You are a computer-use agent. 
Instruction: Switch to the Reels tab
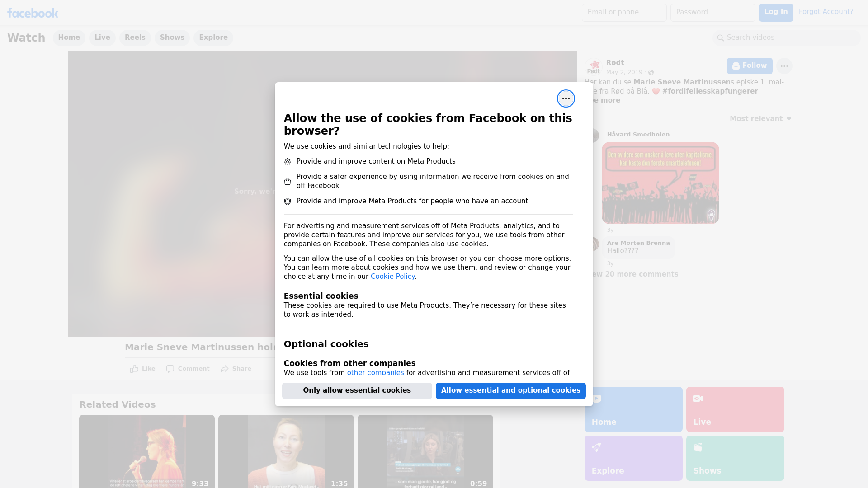coord(135,38)
